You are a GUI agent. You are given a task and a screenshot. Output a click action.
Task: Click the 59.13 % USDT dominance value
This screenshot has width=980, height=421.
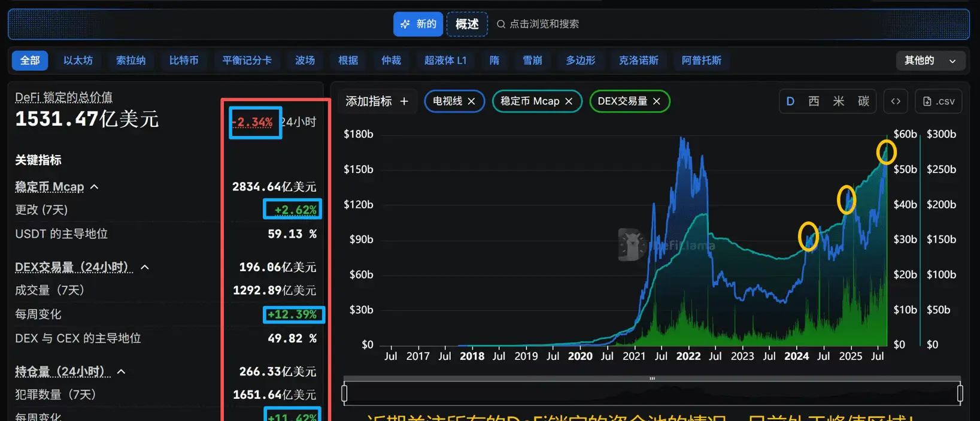pos(292,234)
